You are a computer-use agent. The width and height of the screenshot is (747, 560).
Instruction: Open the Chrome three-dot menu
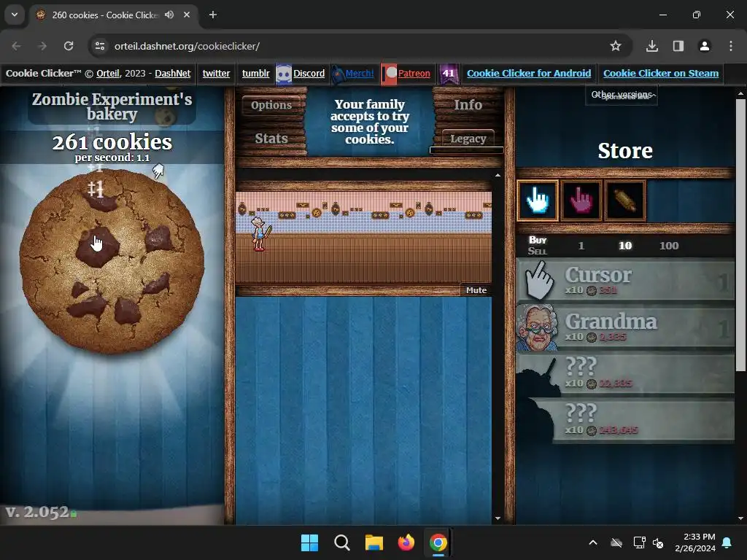coord(730,46)
